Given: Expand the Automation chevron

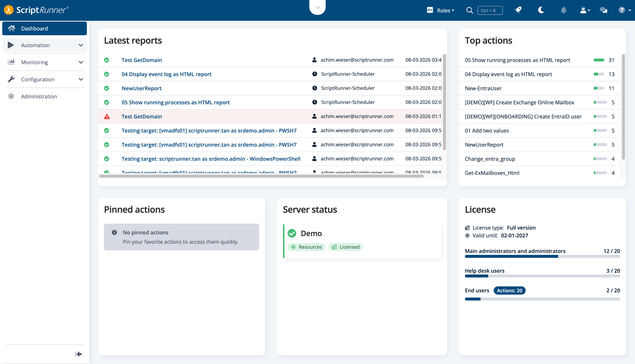Looking at the screenshot, I should click(81, 45).
